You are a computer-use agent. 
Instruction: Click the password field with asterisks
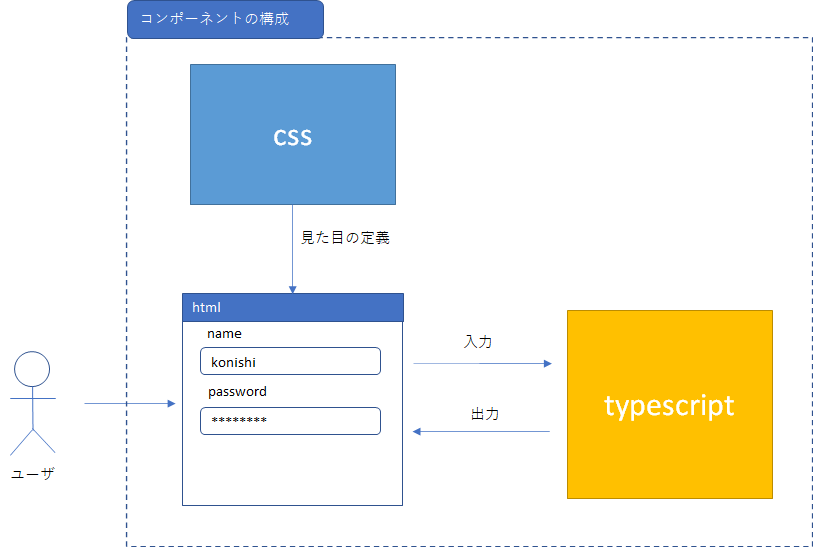click(x=290, y=421)
